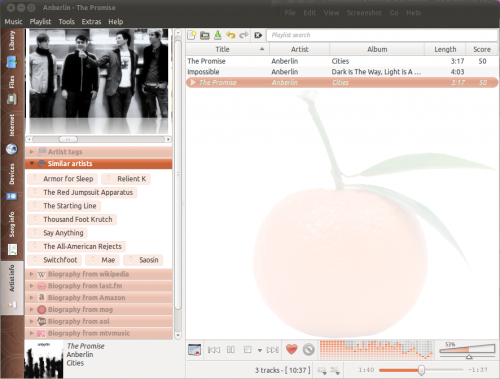Click the Thousand Foot Krutch button

click(x=72, y=219)
